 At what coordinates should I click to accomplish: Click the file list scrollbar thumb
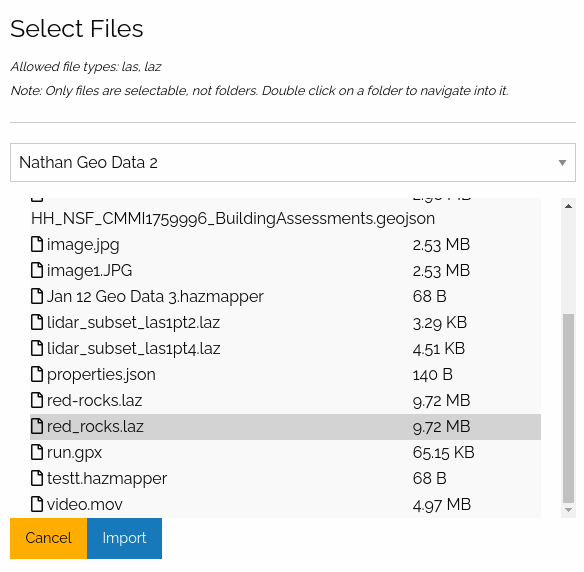568,408
